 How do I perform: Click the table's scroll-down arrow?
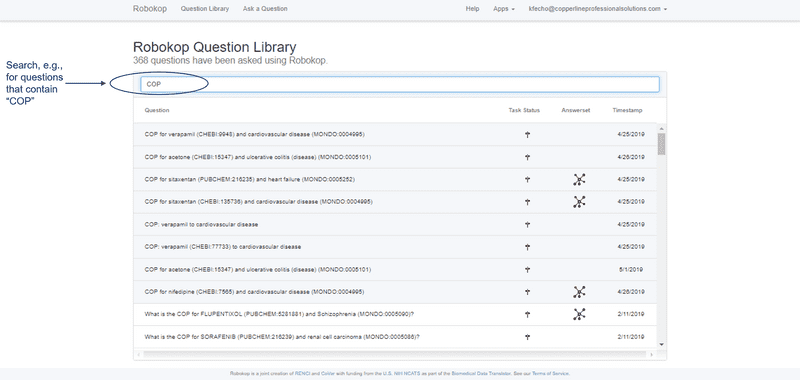click(x=661, y=344)
